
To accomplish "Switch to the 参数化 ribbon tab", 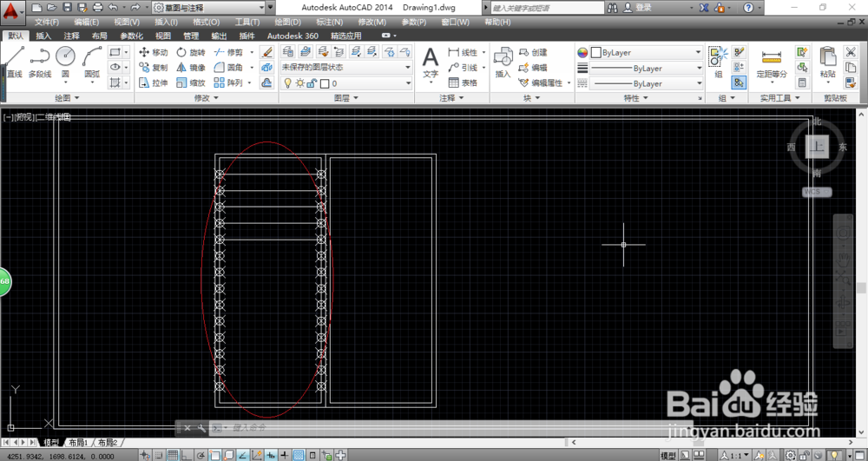I will point(132,36).
